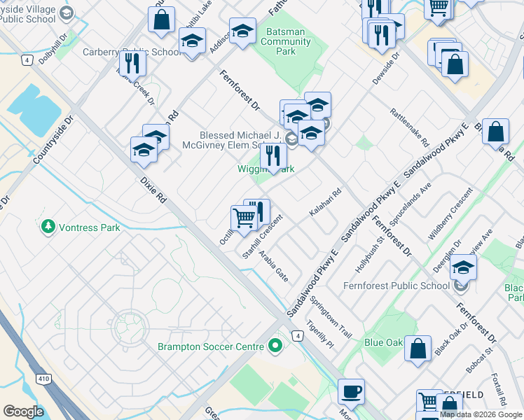Select the Brampton Soccer Centre label

click(211, 346)
